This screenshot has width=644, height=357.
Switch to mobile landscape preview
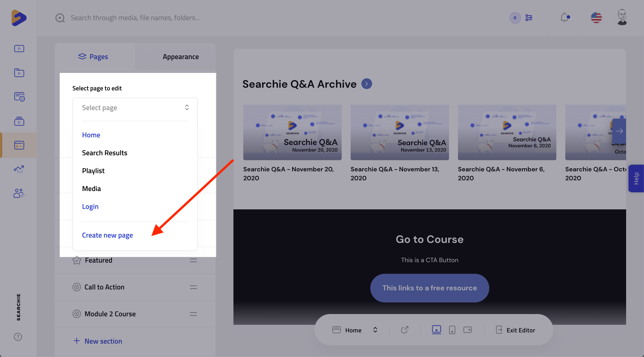(x=467, y=330)
